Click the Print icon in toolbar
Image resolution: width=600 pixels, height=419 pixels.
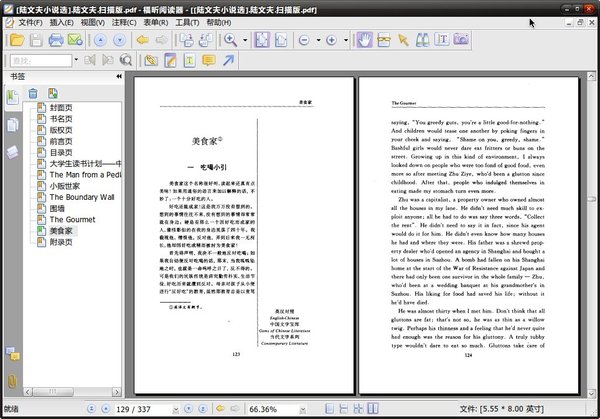pyautogui.click(x=57, y=40)
